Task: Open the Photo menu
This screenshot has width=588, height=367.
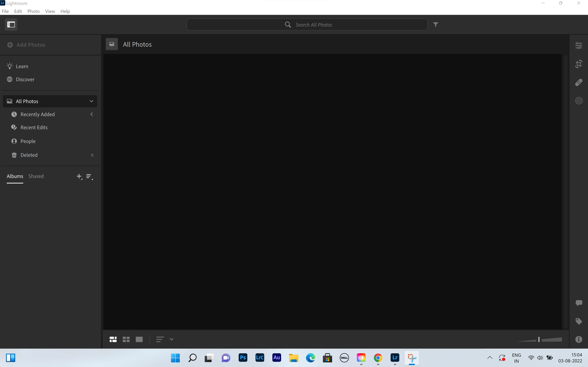Action: (33, 11)
